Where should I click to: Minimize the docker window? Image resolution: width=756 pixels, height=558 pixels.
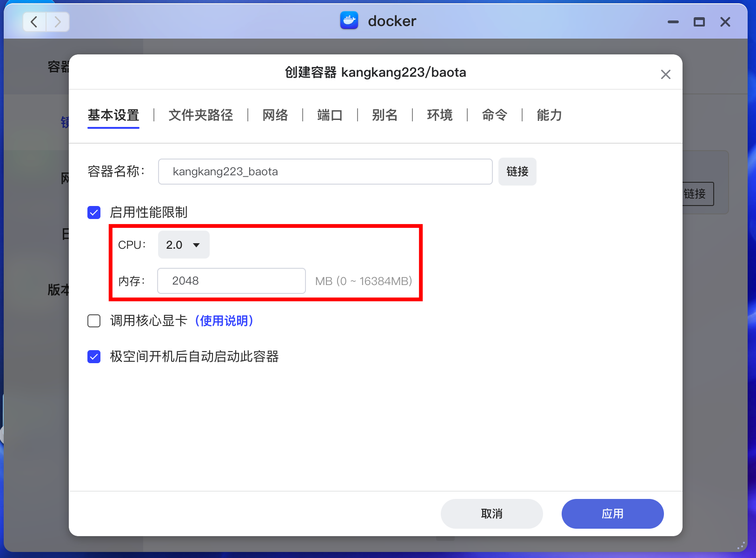coord(673,22)
